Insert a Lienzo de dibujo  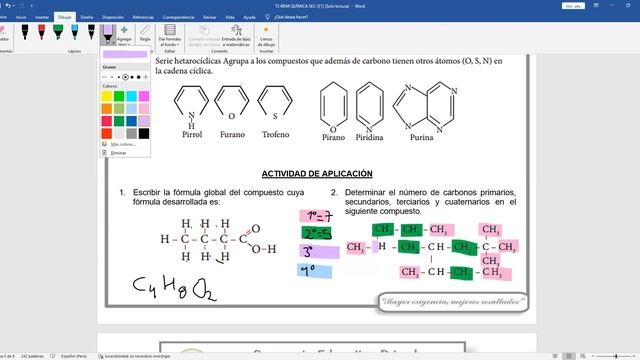click(x=266, y=36)
